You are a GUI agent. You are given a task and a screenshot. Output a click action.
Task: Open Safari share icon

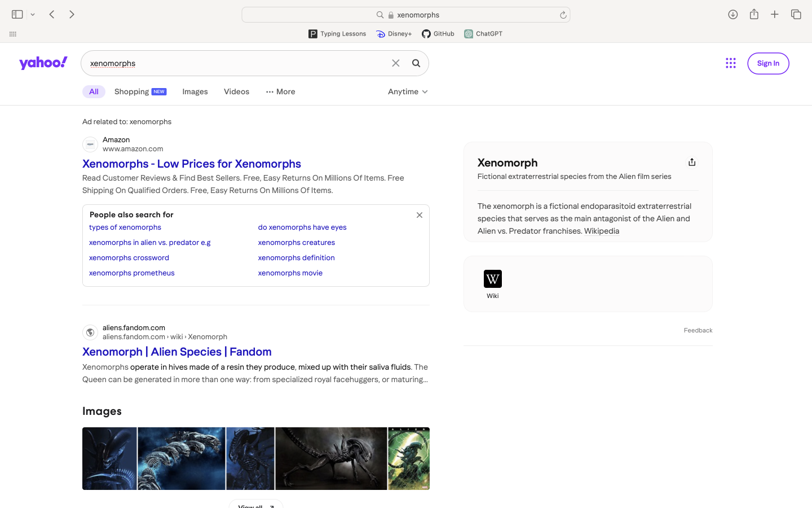point(754,14)
